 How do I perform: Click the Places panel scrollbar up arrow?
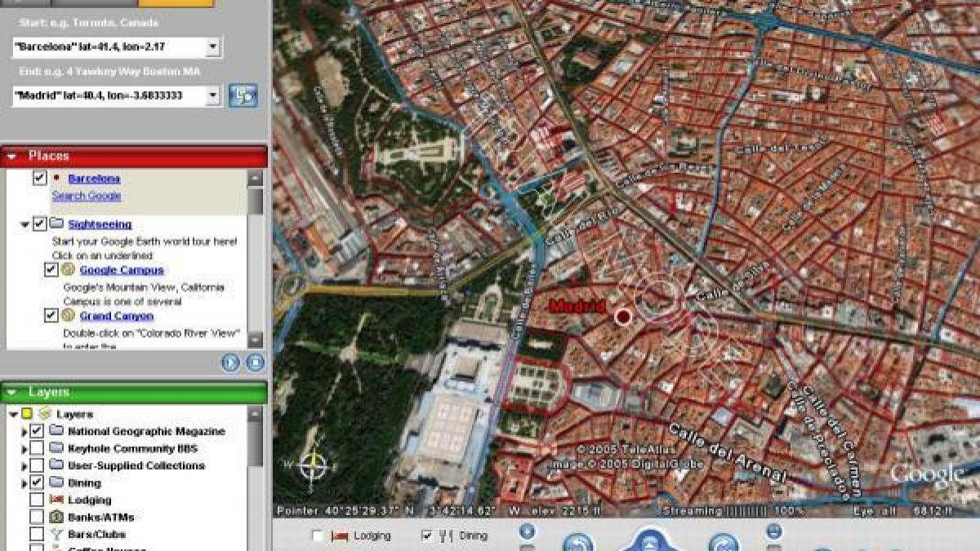[256, 179]
